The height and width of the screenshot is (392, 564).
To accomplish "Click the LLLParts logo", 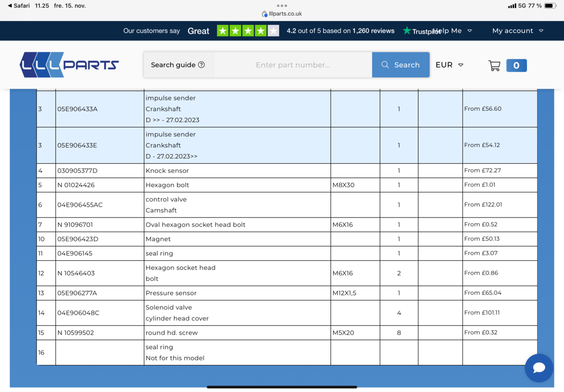I will [x=69, y=65].
